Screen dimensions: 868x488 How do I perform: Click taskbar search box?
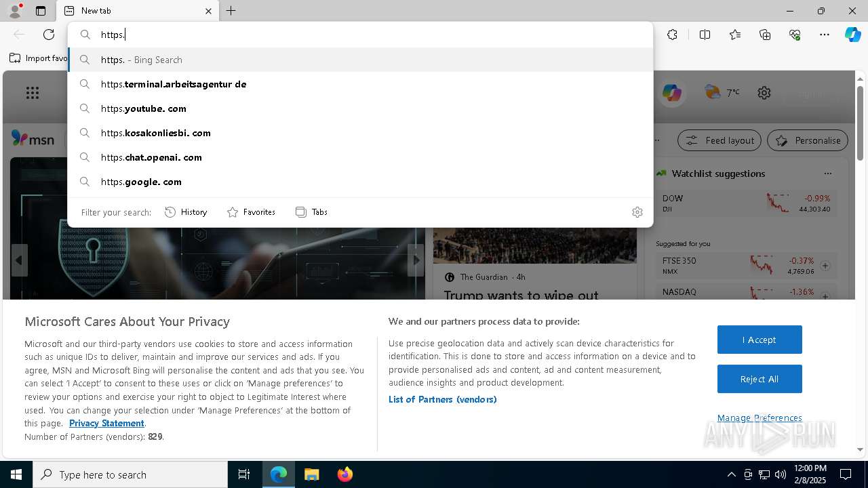tap(130, 474)
